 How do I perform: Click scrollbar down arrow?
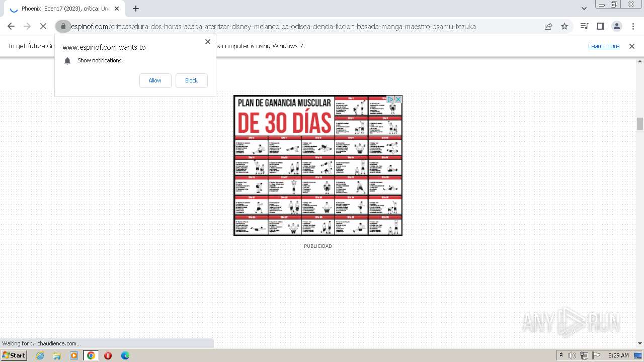pos(640,343)
